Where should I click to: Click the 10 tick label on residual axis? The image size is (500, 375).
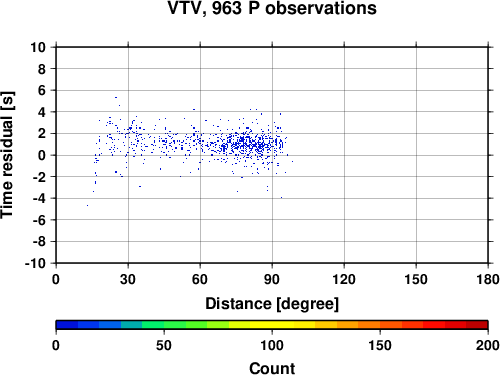click(38, 47)
